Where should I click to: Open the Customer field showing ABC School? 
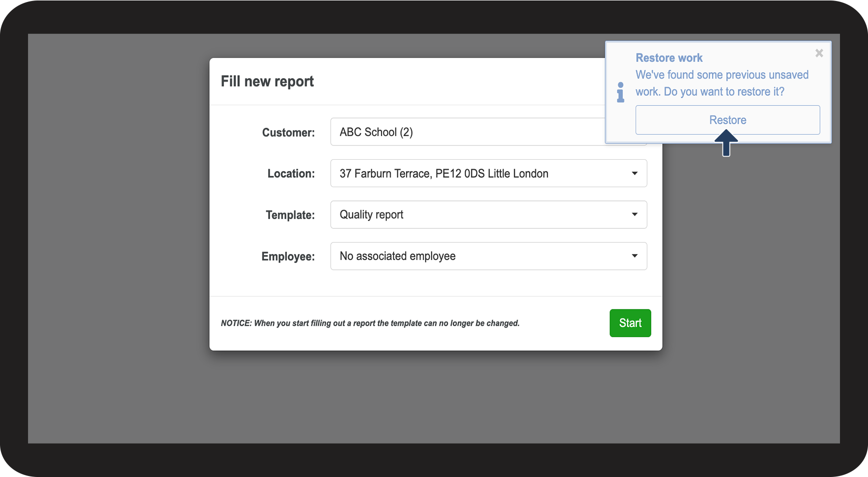click(x=467, y=132)
